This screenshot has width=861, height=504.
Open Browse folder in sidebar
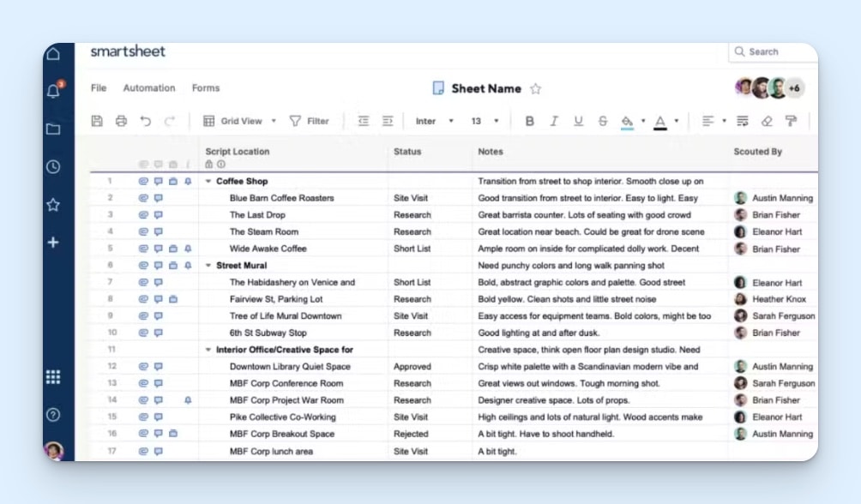point(53,129)
